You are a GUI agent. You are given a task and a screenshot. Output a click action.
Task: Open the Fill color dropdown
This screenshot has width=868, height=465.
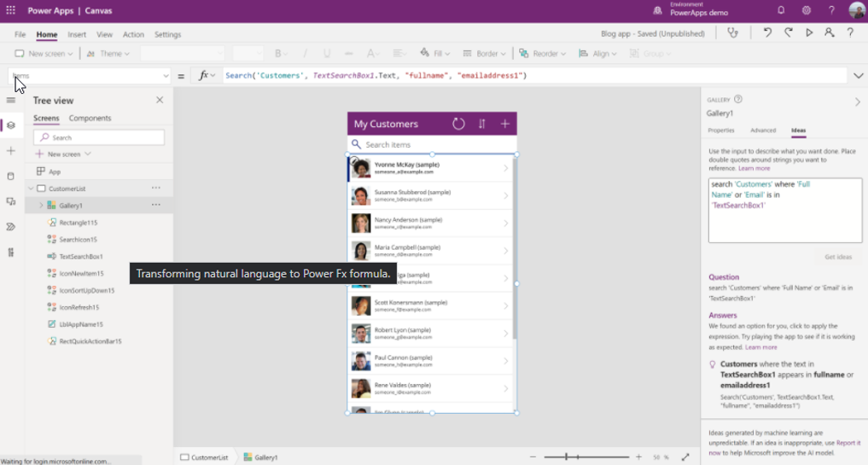coord(435,54)
